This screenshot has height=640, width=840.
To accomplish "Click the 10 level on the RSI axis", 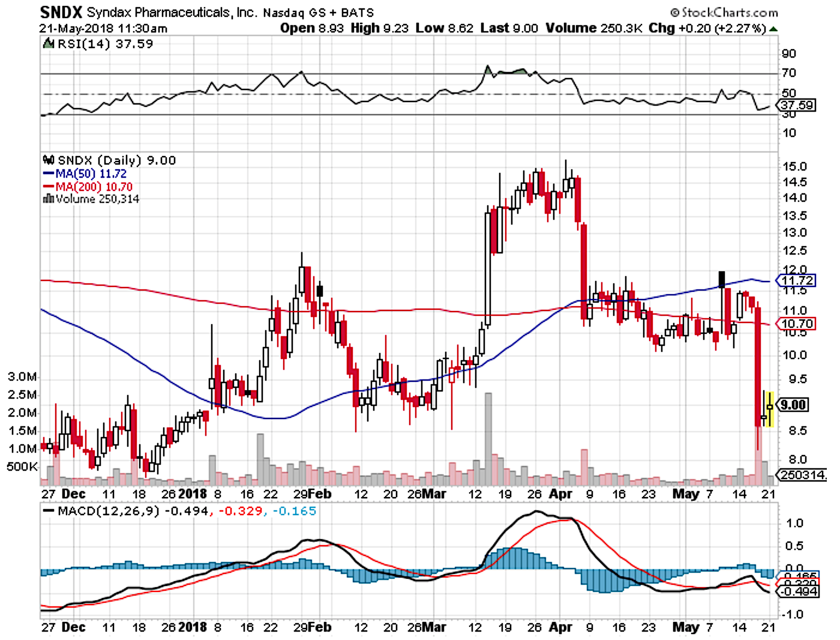I will click(x=789, y=132).
